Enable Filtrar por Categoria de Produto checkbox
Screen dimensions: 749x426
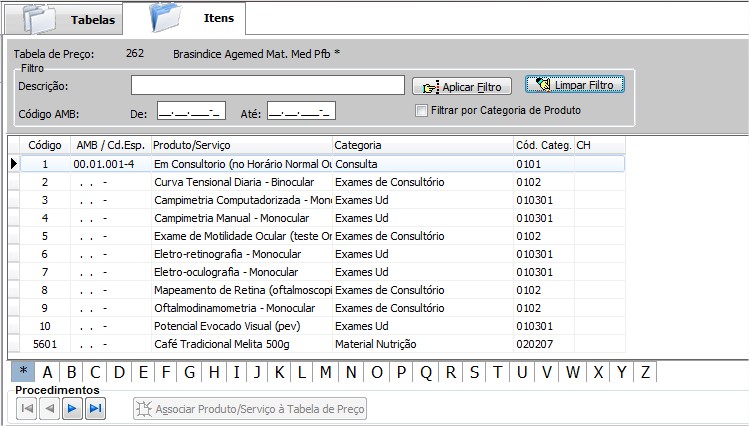(x=422, y=110)
